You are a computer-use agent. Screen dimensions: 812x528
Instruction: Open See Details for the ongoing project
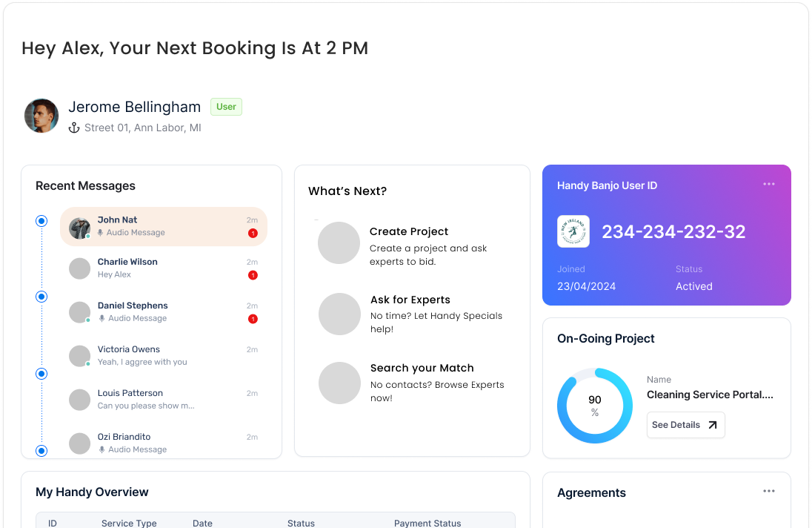click(685, 425)
